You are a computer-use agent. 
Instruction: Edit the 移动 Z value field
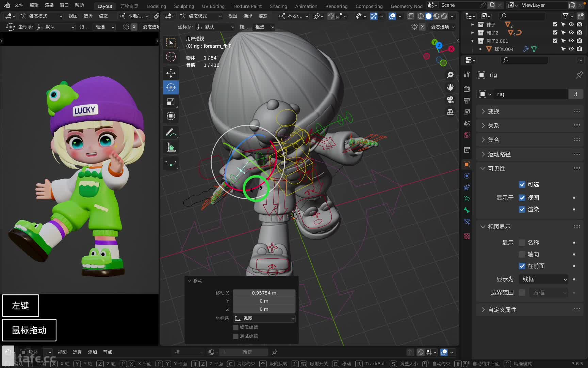point(264,309)
